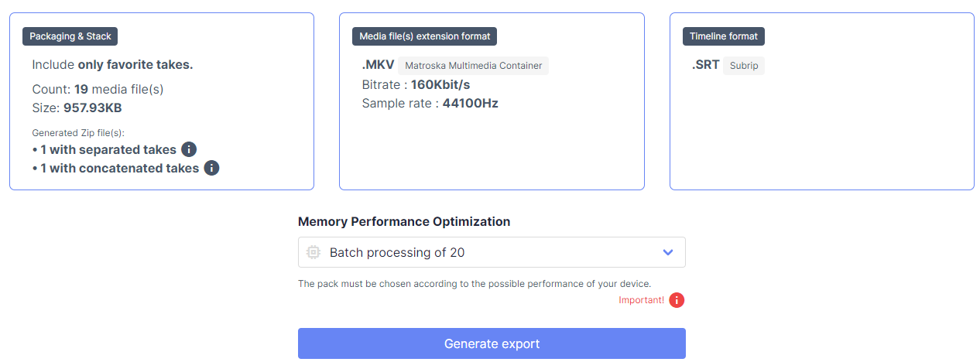Click the .SRT timeline format text

(705, 65)
